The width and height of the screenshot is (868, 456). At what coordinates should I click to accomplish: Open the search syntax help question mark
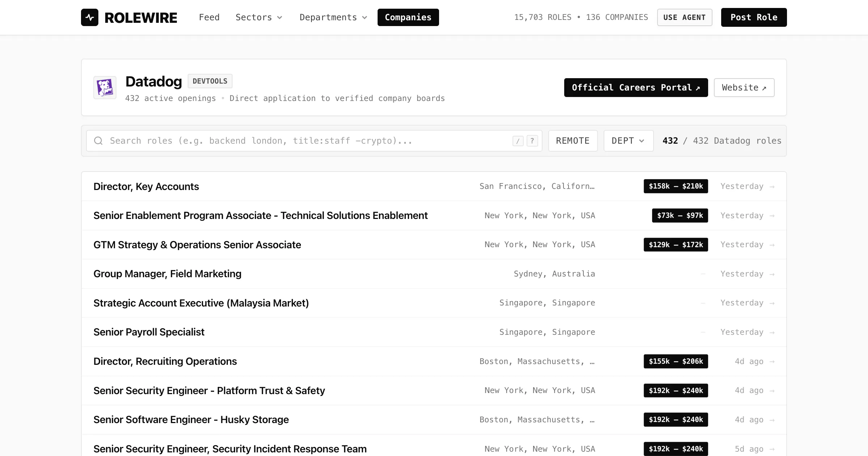pos(532,141)
